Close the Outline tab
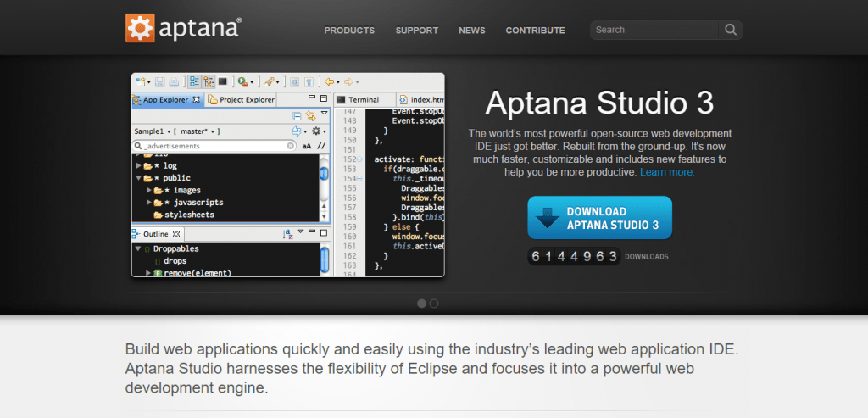Screen dimensions: 868x418 click(x=176, y=234)
